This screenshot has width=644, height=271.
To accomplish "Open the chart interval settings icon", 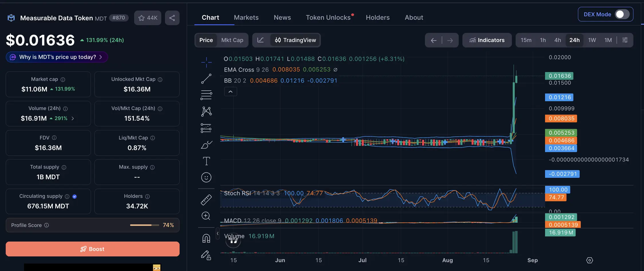I will tap(625, 40).
